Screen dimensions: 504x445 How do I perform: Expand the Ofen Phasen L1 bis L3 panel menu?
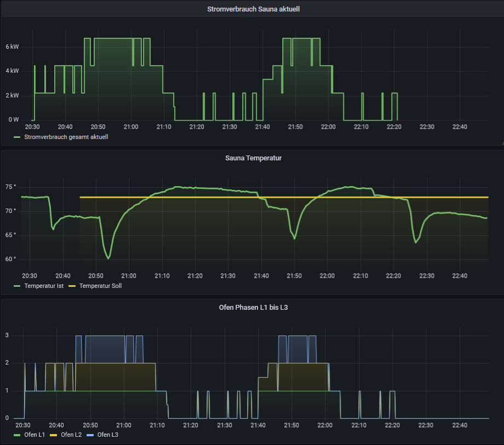click(x=253, y=307)
